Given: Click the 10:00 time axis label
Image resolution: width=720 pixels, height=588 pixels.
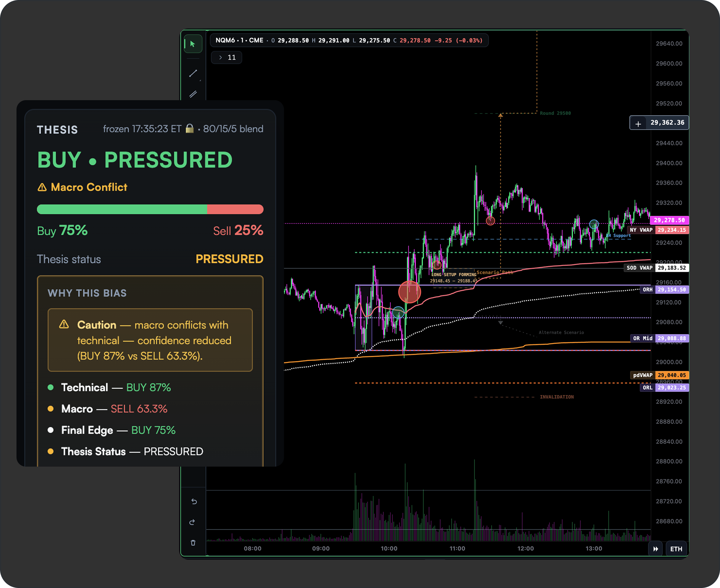Looking at the screenshot, I should click(389, 548).
